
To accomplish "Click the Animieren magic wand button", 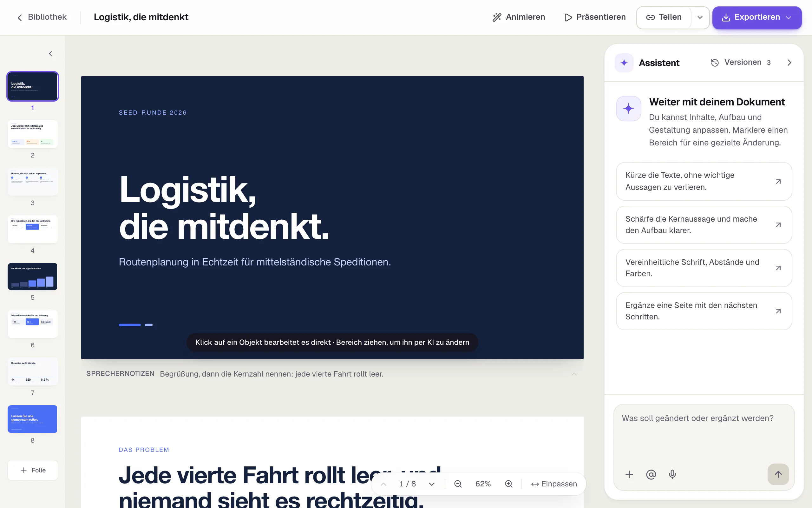I will point(519,17).
